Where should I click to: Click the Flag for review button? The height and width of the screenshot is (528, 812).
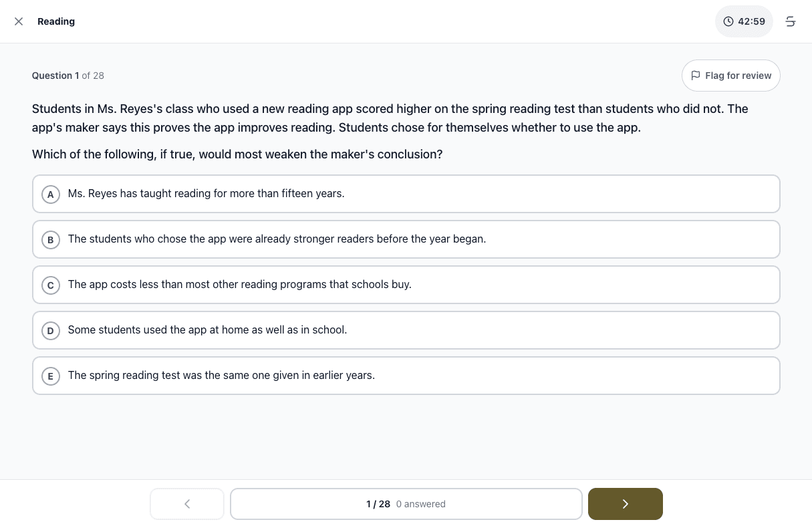731,76
